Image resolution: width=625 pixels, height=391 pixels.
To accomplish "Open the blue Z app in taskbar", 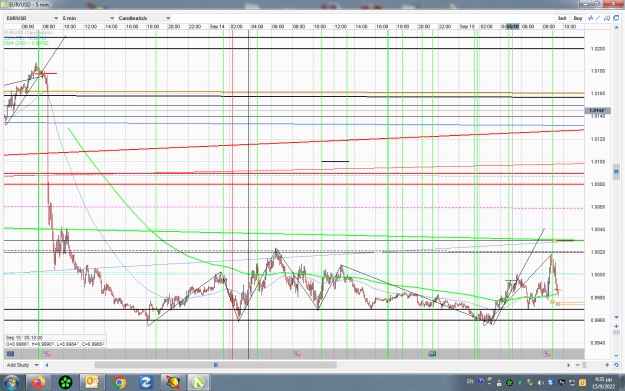I will point(146,383).
